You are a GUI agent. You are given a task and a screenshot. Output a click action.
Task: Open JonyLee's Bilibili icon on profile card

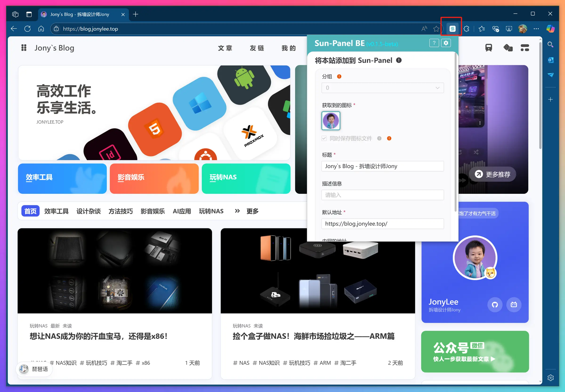pos(514,305)
